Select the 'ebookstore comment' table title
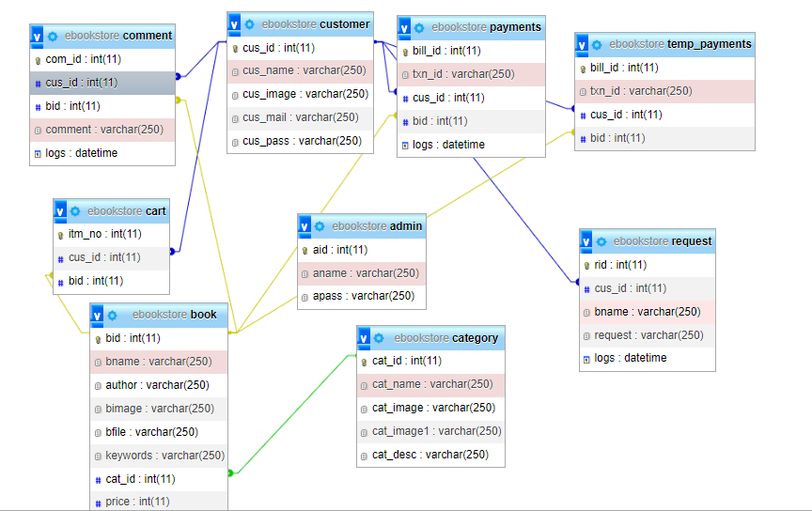 coord(118,36)
